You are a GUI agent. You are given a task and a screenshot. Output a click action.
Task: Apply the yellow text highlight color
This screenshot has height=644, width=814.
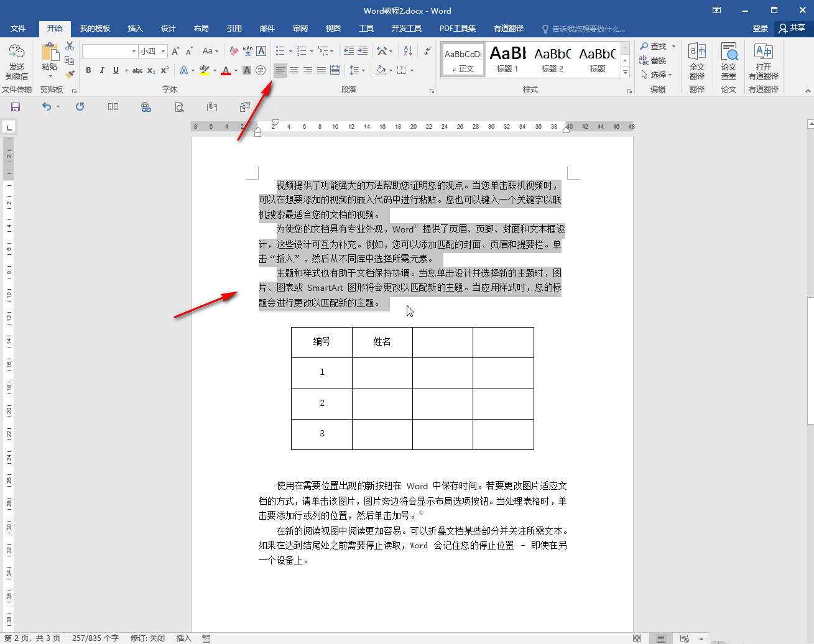[x=205, y=70]
